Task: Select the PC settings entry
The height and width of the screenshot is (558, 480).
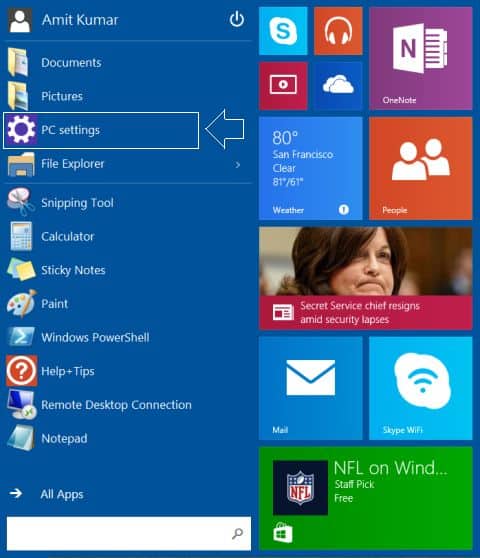Action: 101,130
